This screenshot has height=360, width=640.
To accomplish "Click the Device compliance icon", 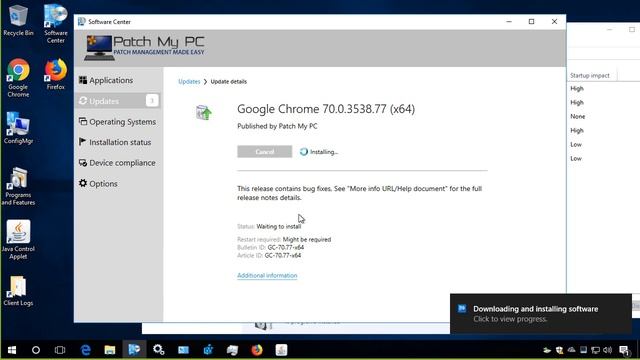I will pyautogui.click(x=83, y=162).
